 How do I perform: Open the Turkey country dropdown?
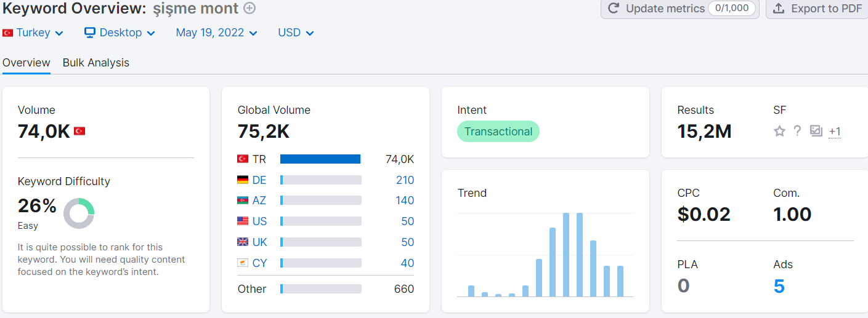coord(33,33)
